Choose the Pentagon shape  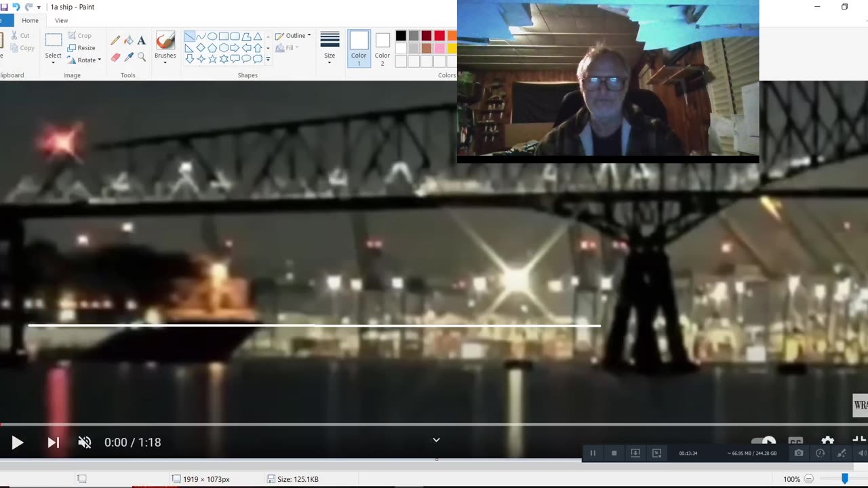212,48
